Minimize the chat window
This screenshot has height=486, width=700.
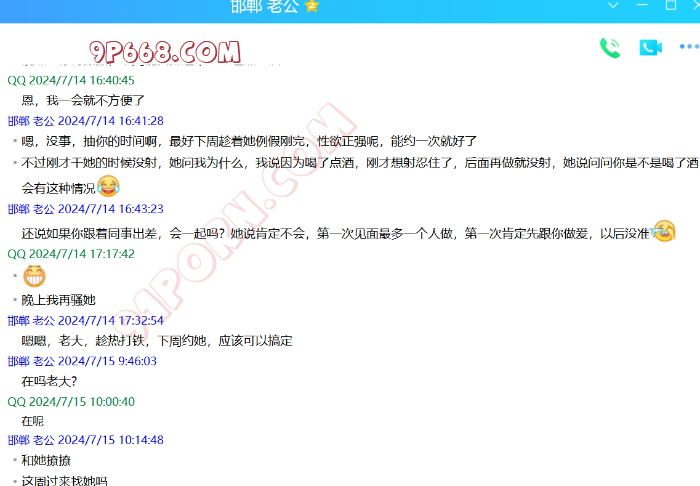coord(614,6)
